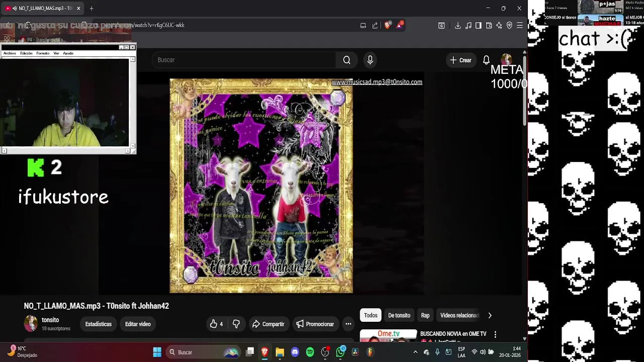Click the BUSCANDO NOVIA en OME TV title
644x362 pixels.
453,334
